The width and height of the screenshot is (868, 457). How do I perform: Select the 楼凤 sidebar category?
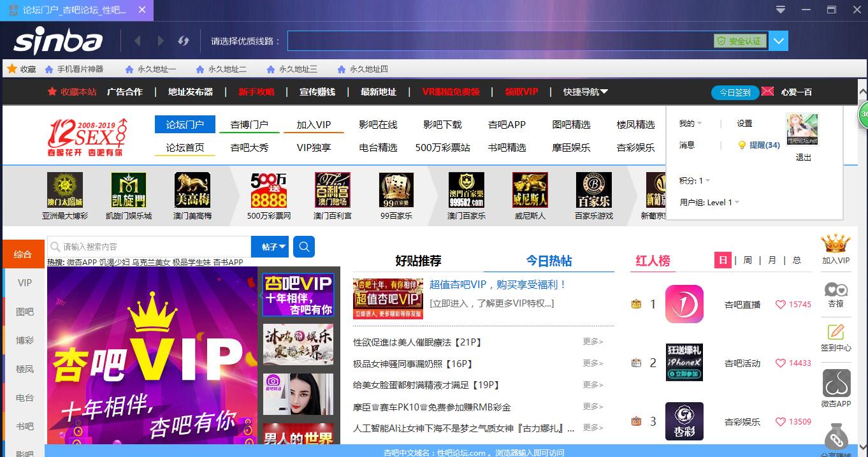point(24,369)
